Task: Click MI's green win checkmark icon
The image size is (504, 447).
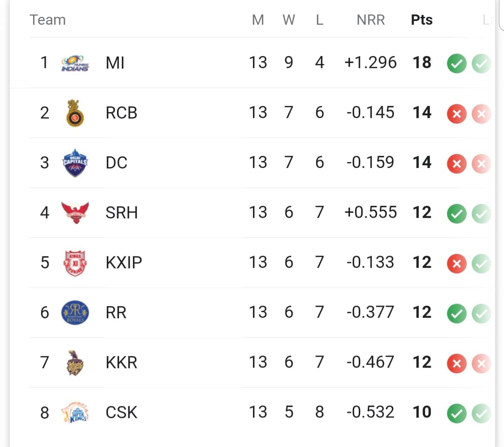Action: click(x=456, y=63)
